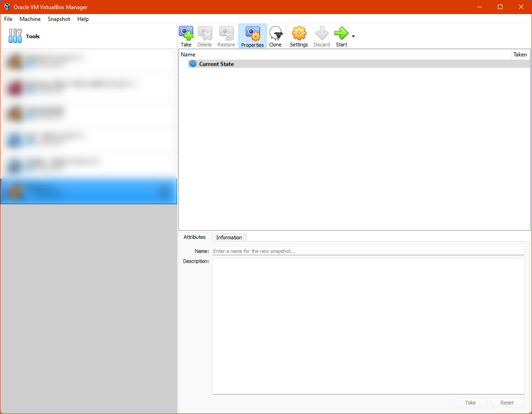Viewport: 532px width, 414px height.
Task: Select the Restore snapshot toolbar icon
Action: click(226, 36)
